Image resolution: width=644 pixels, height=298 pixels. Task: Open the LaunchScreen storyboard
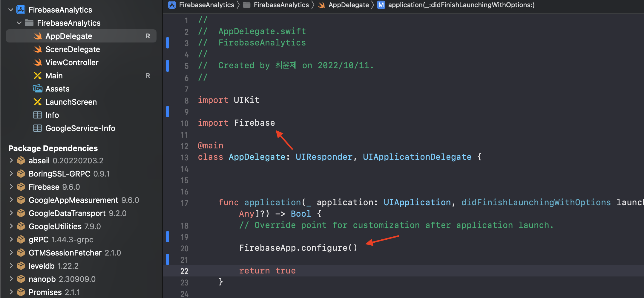coord(71,102)
